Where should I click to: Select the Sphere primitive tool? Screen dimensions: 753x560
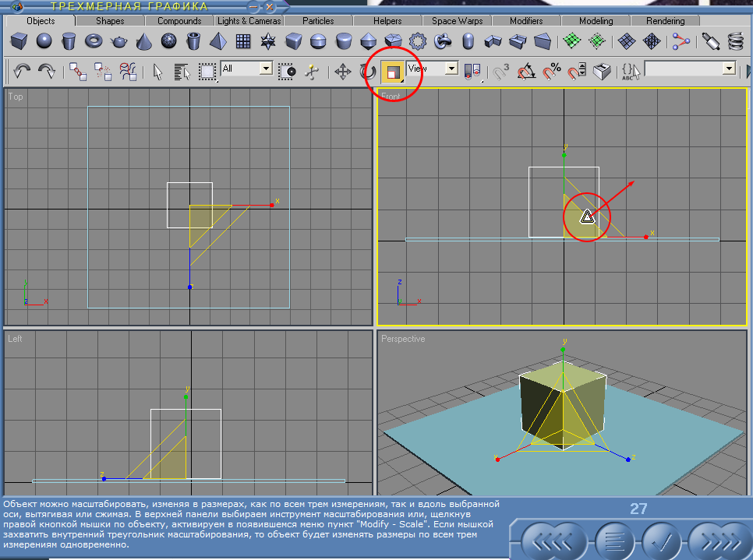[x=44, y=41]
